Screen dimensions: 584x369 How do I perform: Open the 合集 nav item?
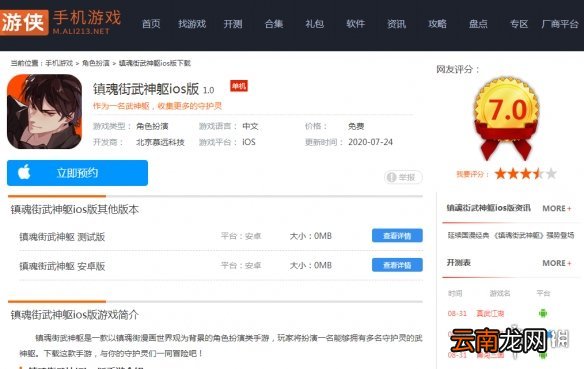point(274,24)
